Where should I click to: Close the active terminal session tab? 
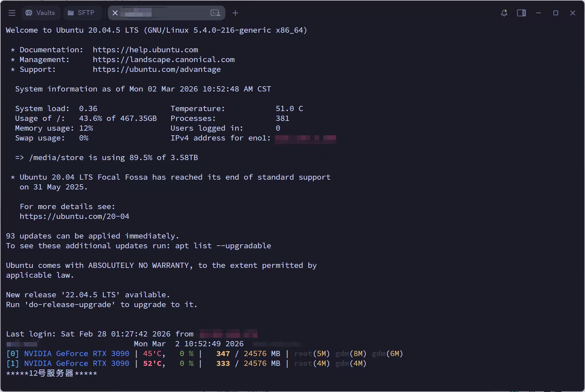(115, 13)
